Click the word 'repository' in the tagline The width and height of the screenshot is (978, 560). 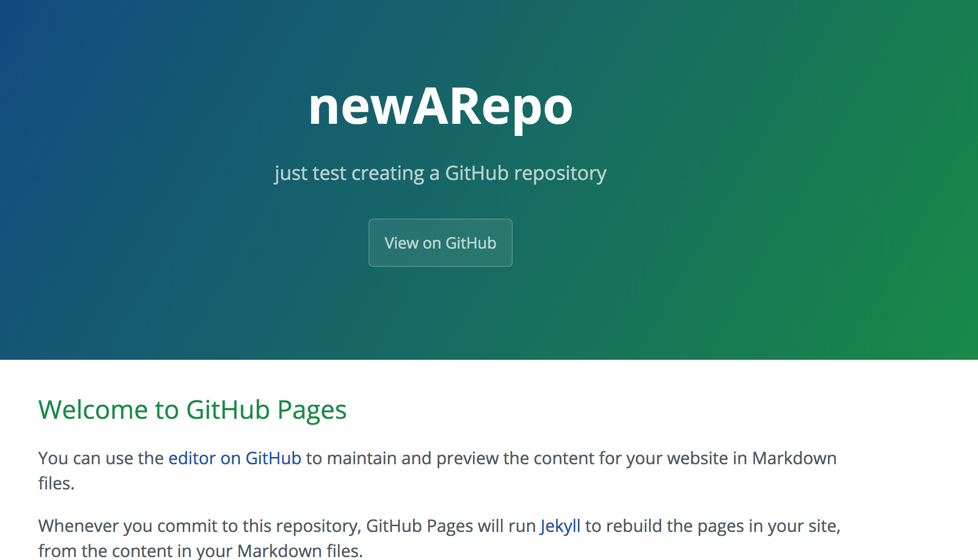coord(560,173)
